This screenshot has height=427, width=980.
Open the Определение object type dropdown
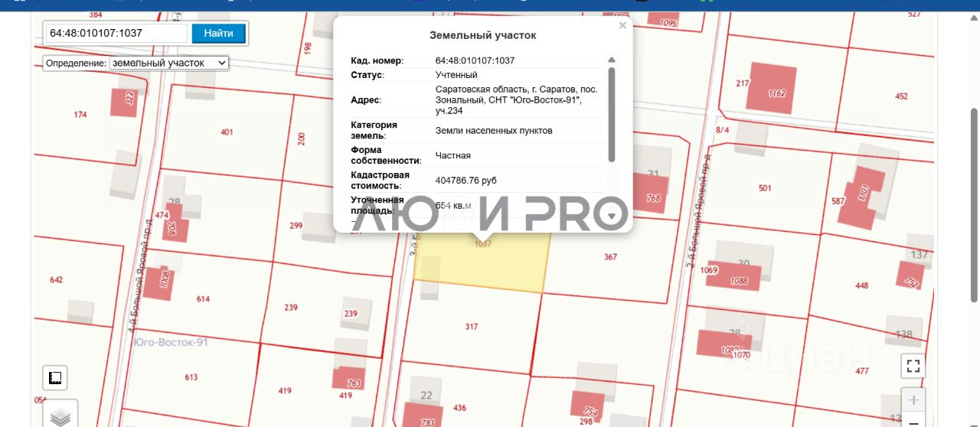pos(169,63)
